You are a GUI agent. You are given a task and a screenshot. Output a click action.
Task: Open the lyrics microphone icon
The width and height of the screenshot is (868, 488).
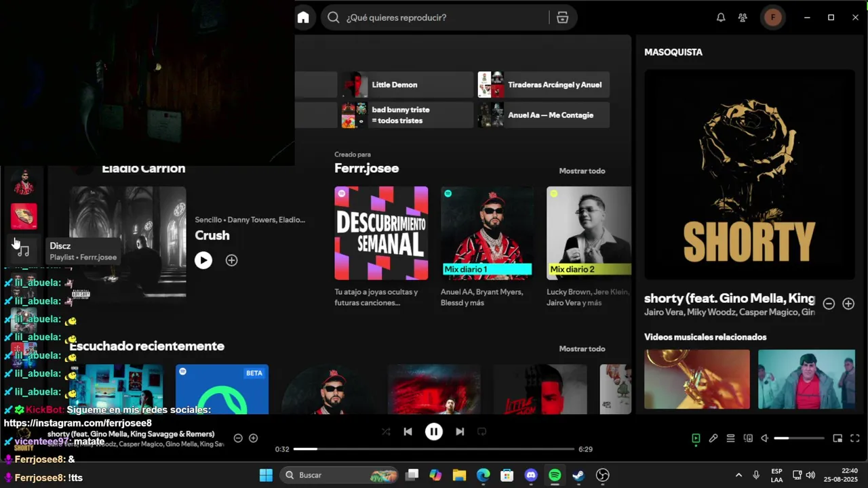pos(713,439)
